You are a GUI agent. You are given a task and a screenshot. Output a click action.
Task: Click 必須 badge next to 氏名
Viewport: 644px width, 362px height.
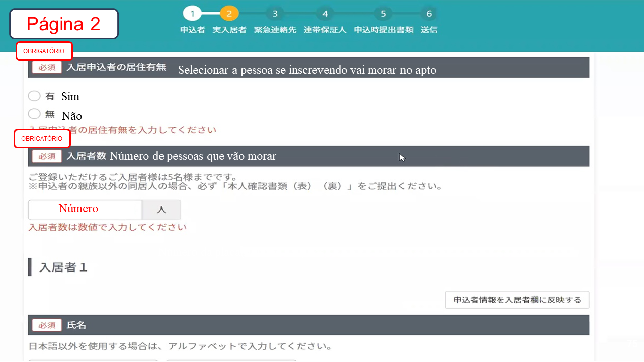click(47, 325)
